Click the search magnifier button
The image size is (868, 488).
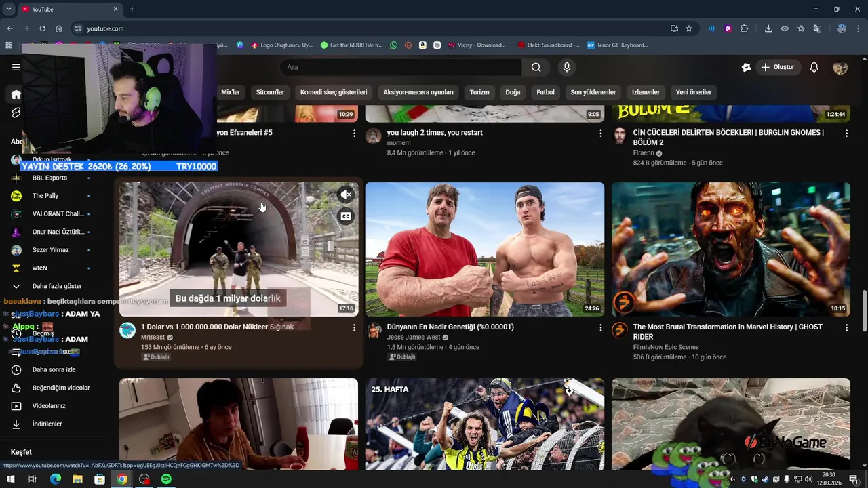(536, 67)
